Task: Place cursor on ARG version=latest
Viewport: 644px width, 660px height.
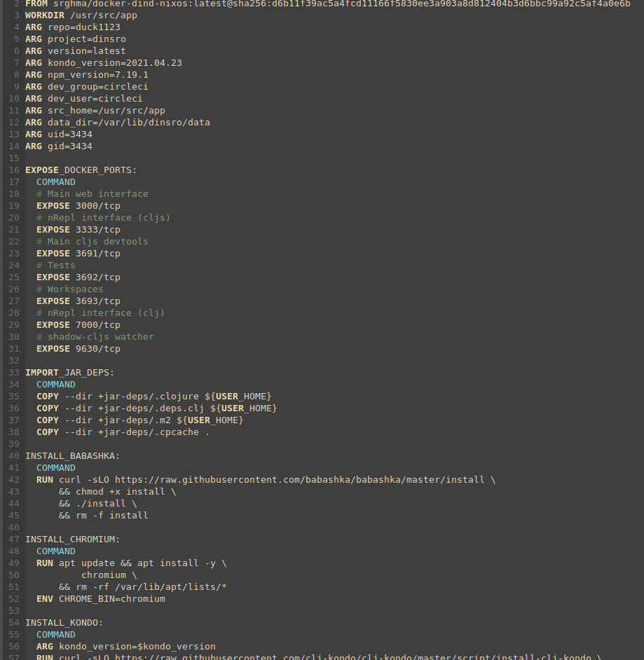Action: pos(76,51)
